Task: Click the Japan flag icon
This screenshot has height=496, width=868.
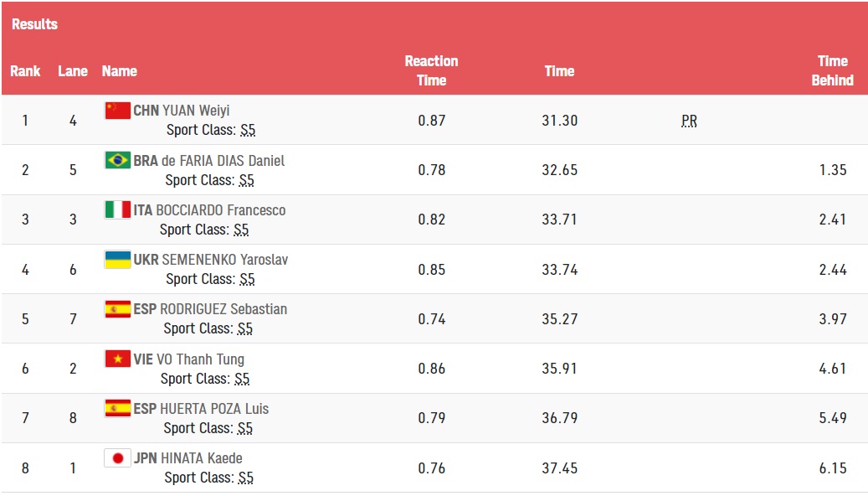Action: coord(117,457)
